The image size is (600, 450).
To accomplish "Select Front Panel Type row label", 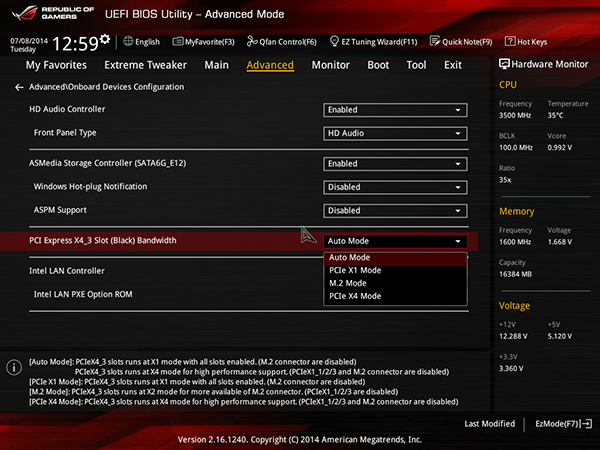I will coord(65,133).
